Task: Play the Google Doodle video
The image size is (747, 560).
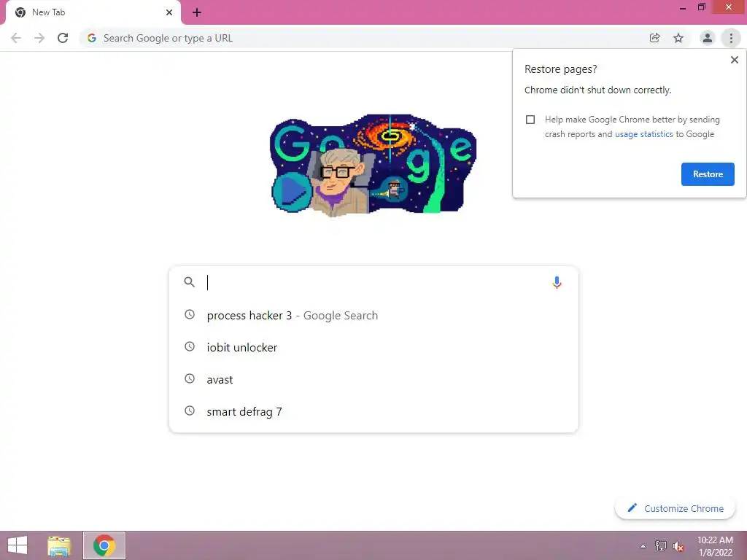Action: 292,192
